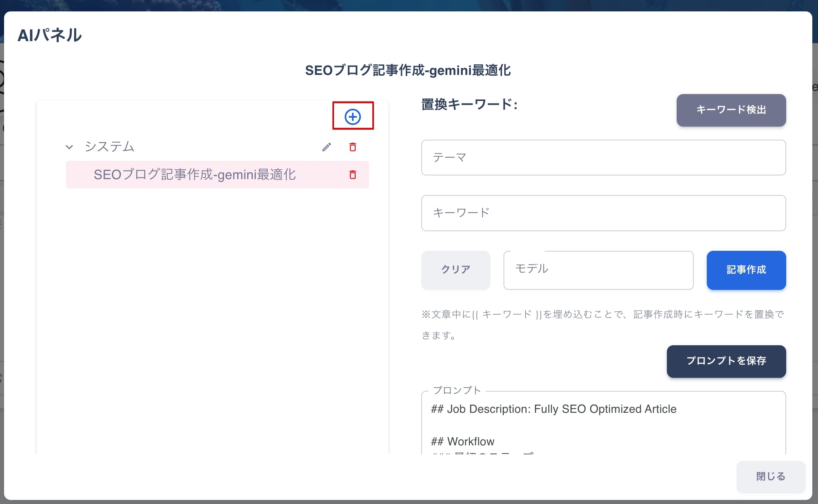The height and width of the screenshot is (504, 818).
Task: Click the centered SEOブログ記事作成-gemini最適化 heading
Action: (408, 70)
